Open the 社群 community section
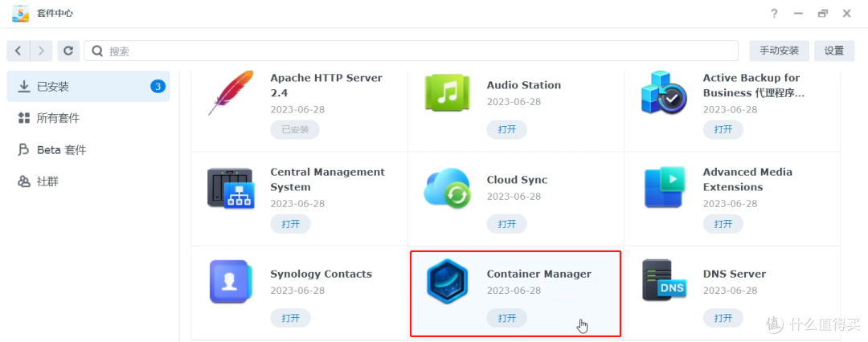The width and height of the screenshot is (868, 342). click(47, 181)
